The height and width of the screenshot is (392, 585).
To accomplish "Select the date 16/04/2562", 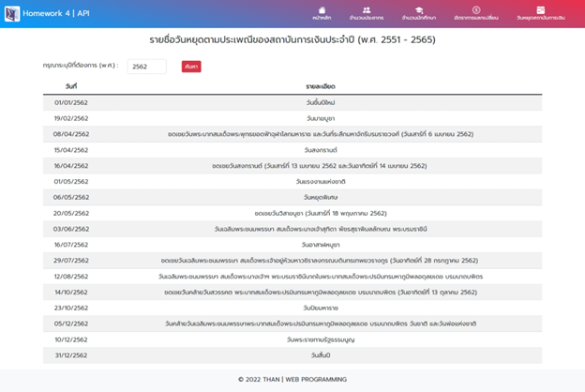I will (x=71, y=166).
